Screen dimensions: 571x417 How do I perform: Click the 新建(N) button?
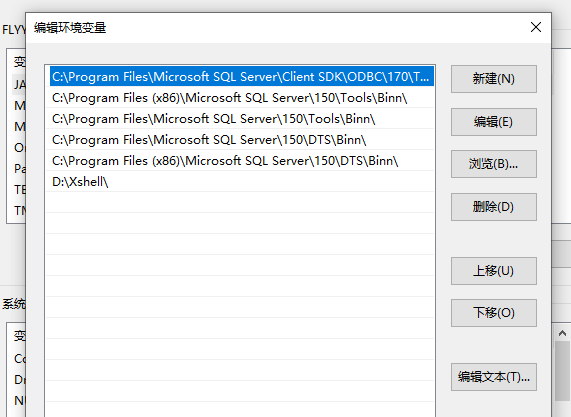[493, 79]
